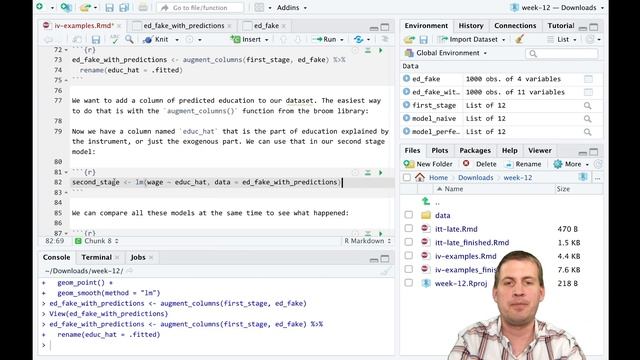The width and height of the screenshot is (640, 360).
Task: Click the Go to file/function field
Action: click(200, 8)
